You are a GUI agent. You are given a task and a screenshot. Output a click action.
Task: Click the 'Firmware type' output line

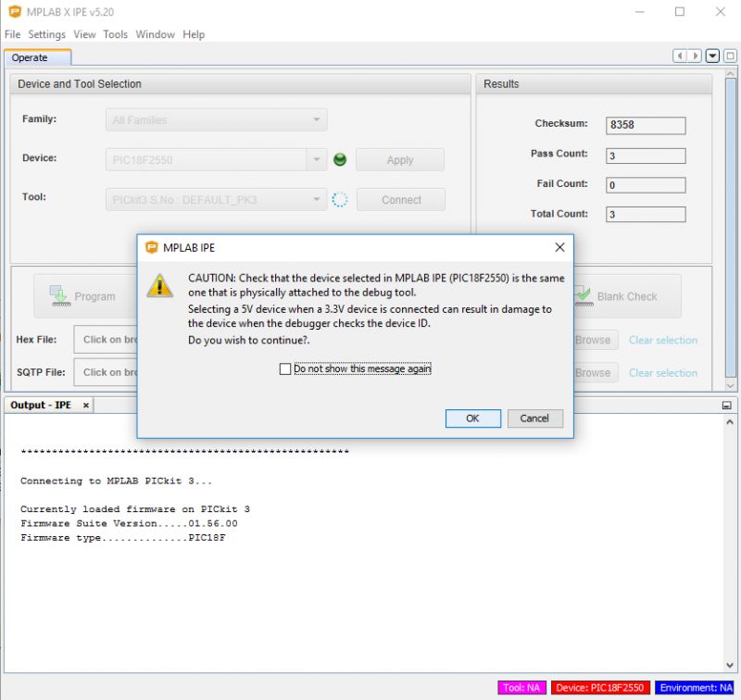[123, 538]
